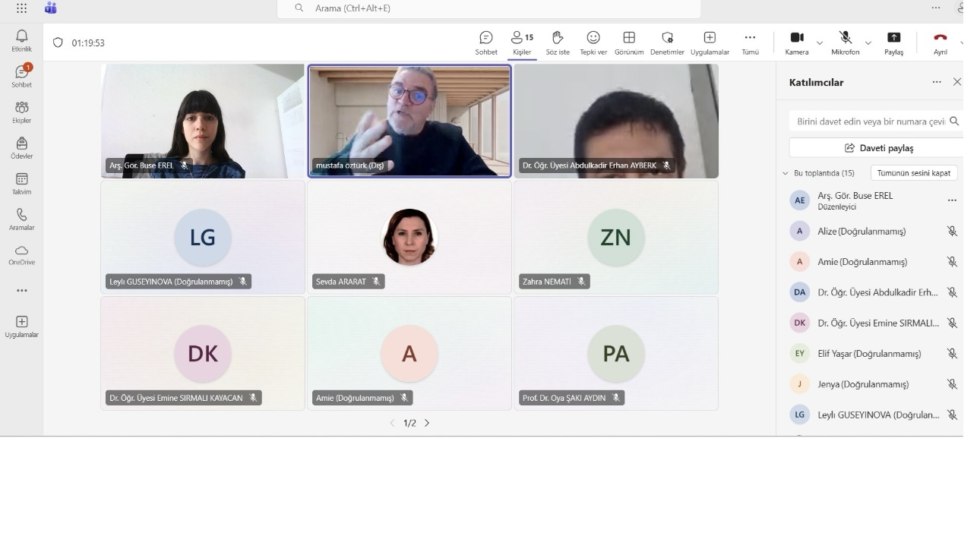Expand the camera options dropdown arrow
Screen dimensions: 980x536
(x=819, y=43)
